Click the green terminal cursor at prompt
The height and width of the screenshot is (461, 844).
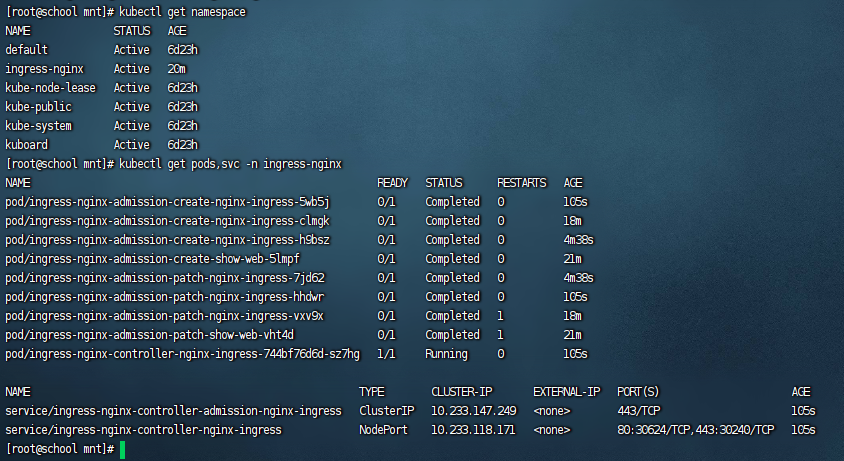pos(122,449)
